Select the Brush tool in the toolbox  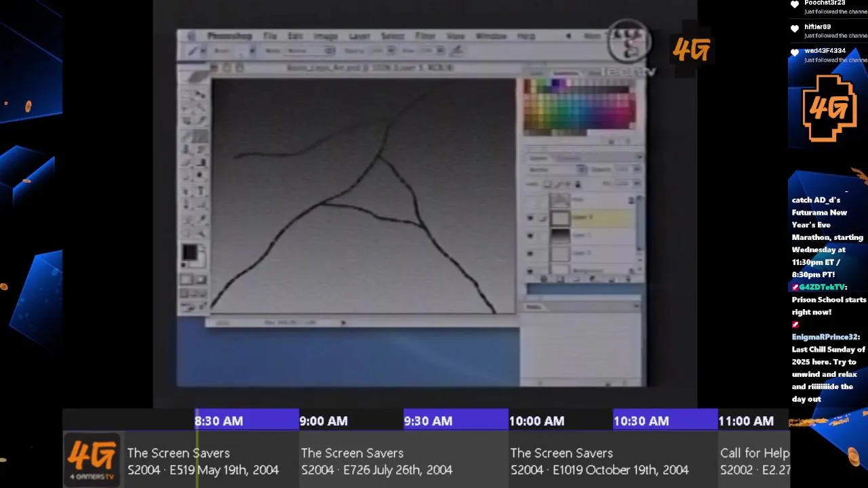[201, 135]
